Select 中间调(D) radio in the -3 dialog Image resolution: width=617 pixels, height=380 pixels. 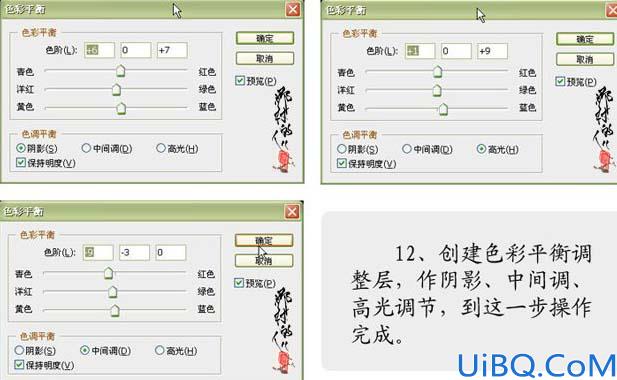85,350
